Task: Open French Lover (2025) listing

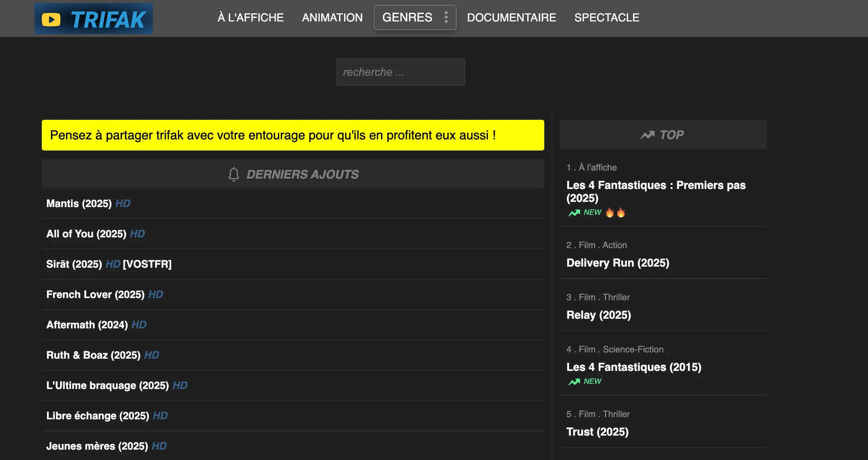Action: pos(95,295)
